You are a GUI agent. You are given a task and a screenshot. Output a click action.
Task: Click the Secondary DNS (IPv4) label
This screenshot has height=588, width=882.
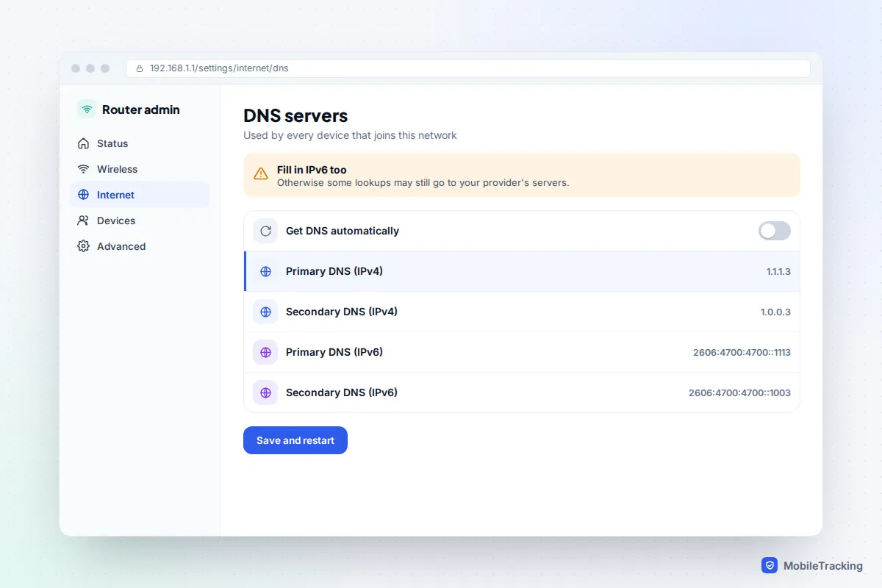click(x=342, y=312)
